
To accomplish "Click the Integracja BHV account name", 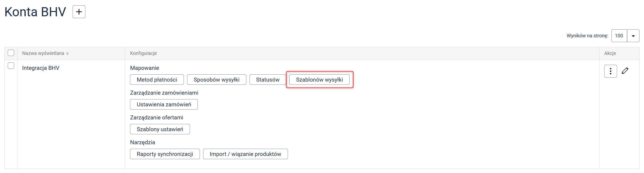I will click(41, 68).
